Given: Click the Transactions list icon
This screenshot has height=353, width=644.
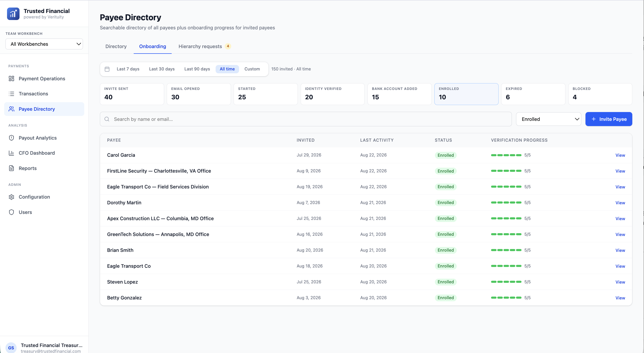Looking at the screenshot, I should pyautogui.click(x=11, y=94).
